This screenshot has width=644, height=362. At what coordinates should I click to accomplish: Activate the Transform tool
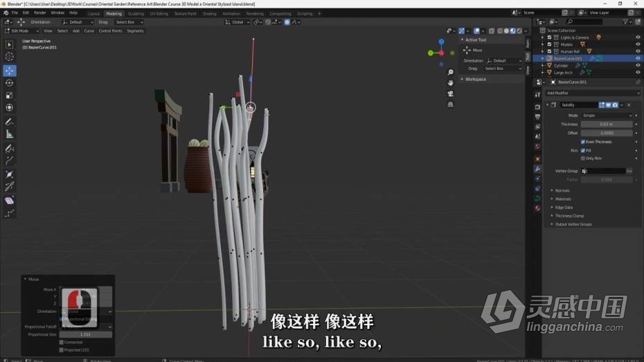(x=10, y=107)
